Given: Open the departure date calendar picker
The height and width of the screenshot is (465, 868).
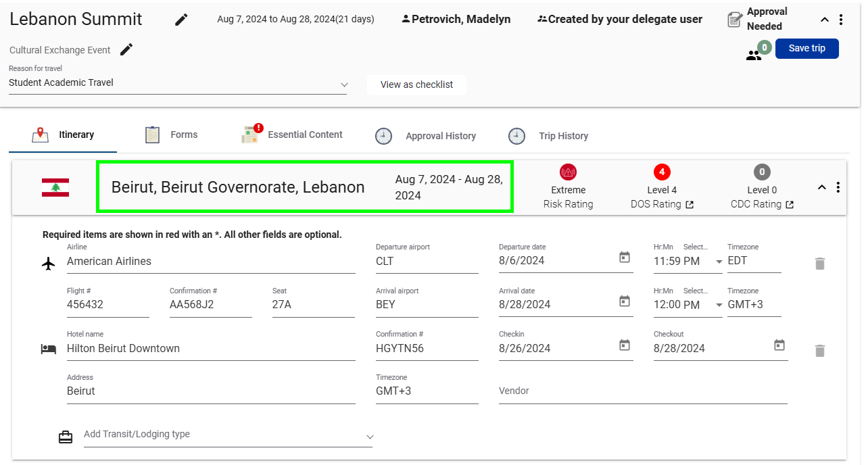Looking at the screenshot, I should (x=625, y=258).
